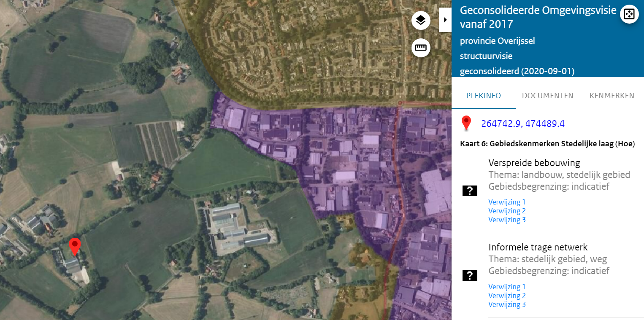644x320 pixels.
Task: Click the red location pin on map
Action: pyautogui.click(x=75, y=246)
